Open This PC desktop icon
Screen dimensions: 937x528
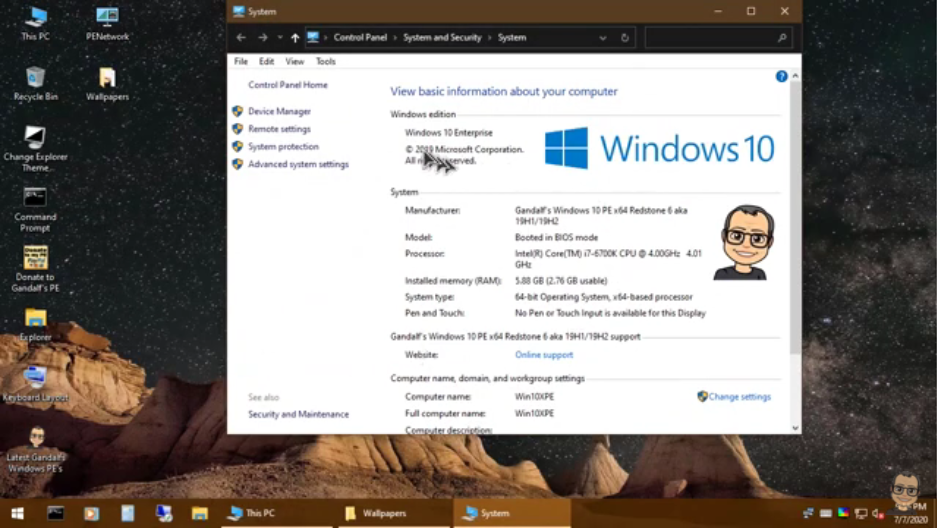[x=35, y=23]
